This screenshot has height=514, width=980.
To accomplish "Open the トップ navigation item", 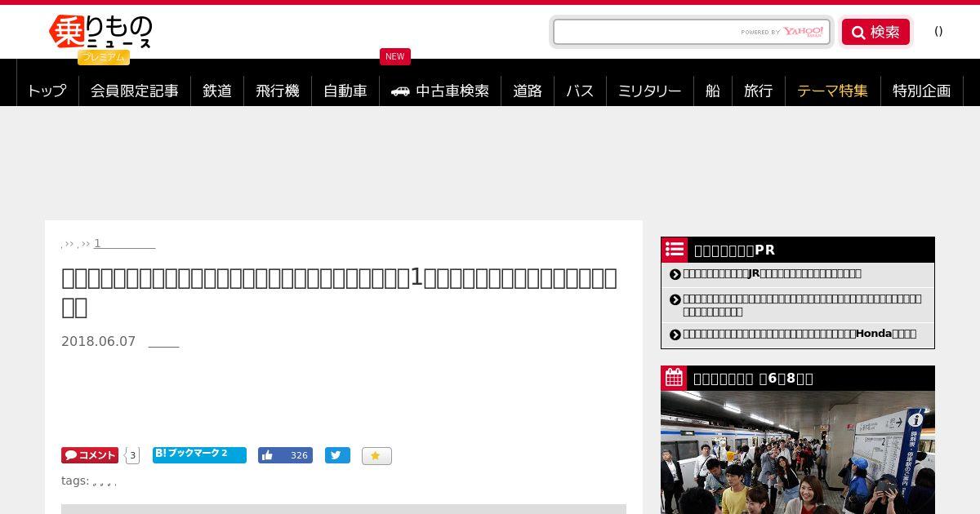I will [x=47, y=91].
